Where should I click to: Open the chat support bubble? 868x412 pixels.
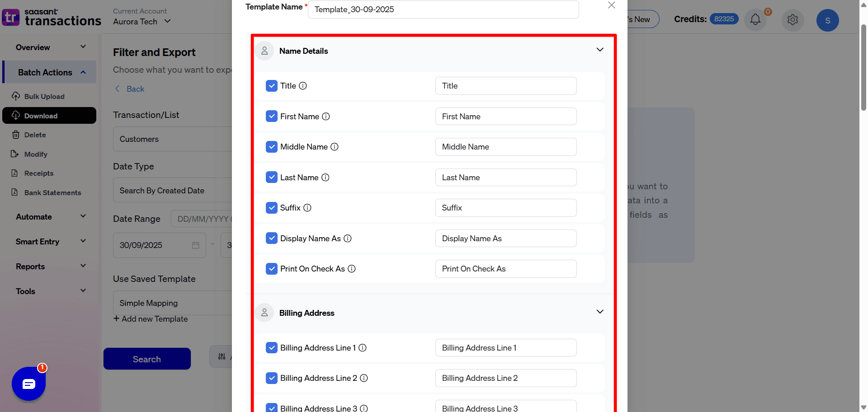(x=28, y=384)
